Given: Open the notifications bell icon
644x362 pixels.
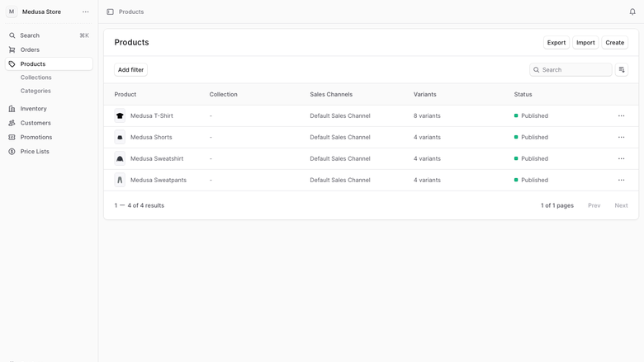Looking at the screenshot, I should point(632,12).
